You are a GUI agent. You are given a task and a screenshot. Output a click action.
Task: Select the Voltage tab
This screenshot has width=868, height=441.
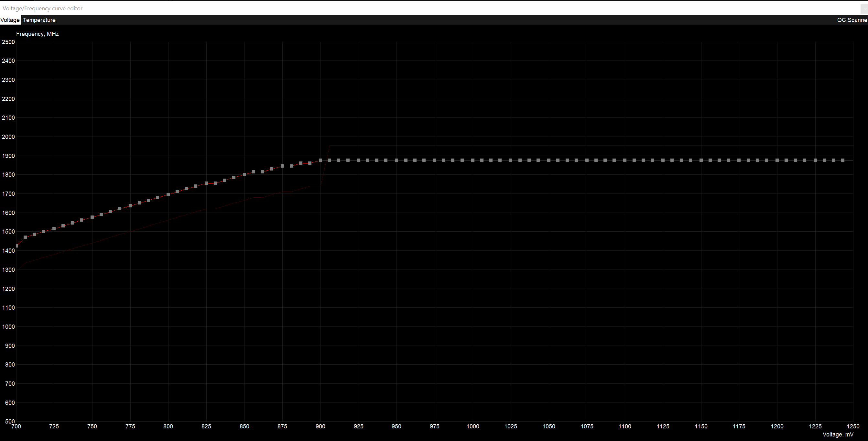tap(10, 20)
